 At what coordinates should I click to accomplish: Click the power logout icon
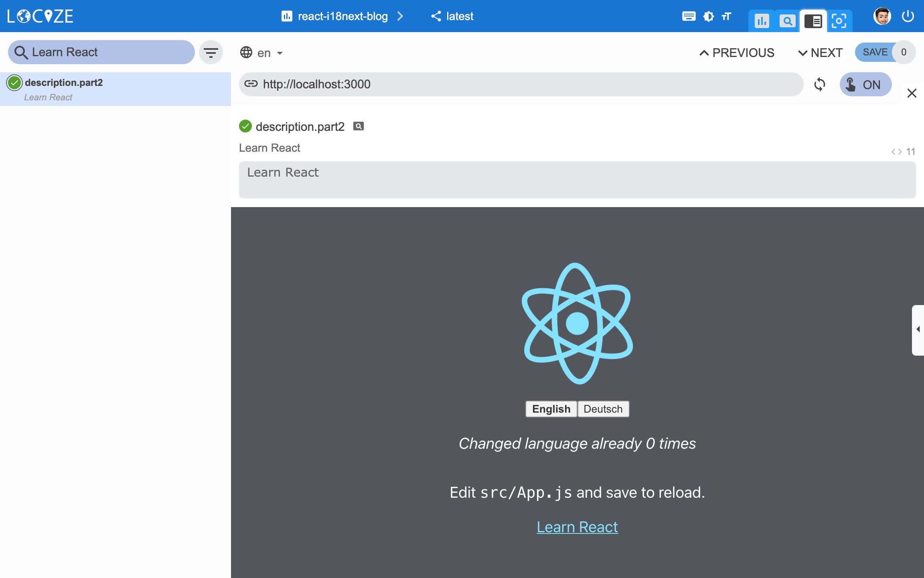(908, 16)
